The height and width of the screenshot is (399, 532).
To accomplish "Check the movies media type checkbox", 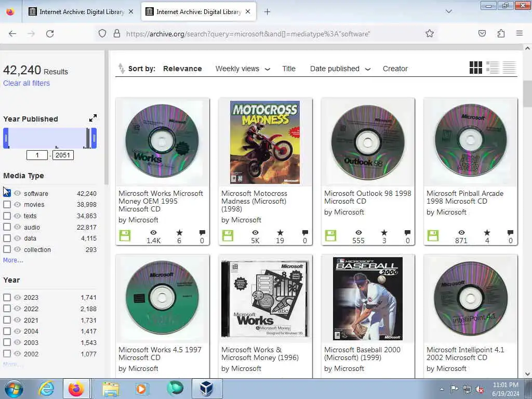I will click(7, 204).
